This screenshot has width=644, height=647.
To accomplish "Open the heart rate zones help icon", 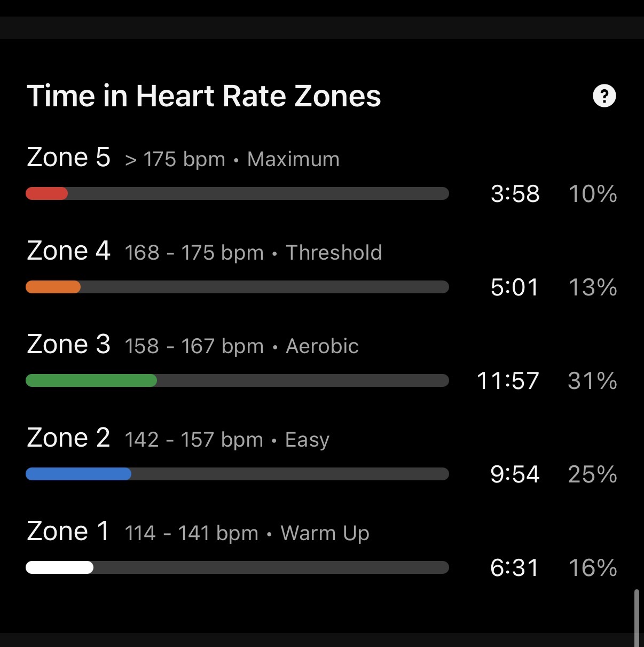I will (x=604, y=96).
